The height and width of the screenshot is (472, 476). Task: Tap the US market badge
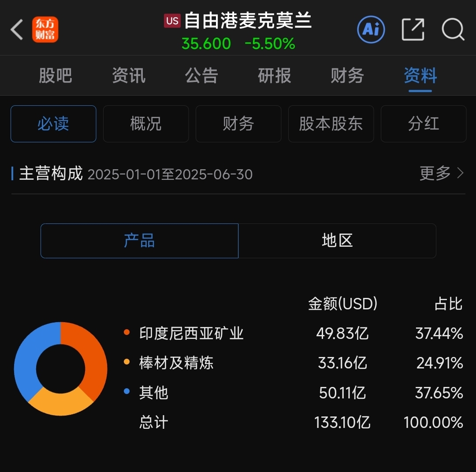pos(172,21)
